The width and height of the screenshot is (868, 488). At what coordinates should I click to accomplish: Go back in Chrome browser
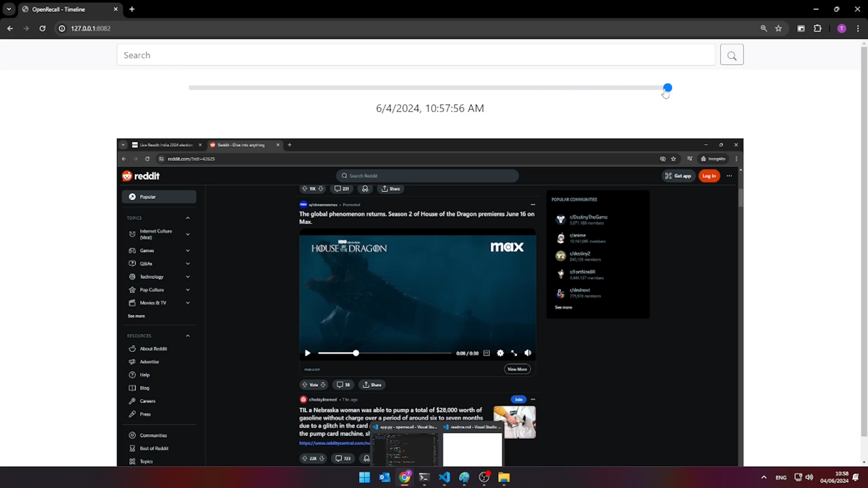10,28
